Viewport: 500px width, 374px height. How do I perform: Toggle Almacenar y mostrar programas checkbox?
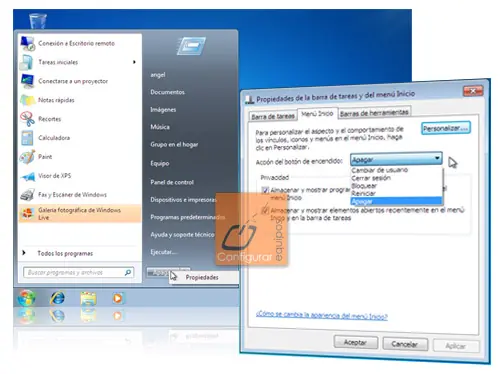pos(265,190)
